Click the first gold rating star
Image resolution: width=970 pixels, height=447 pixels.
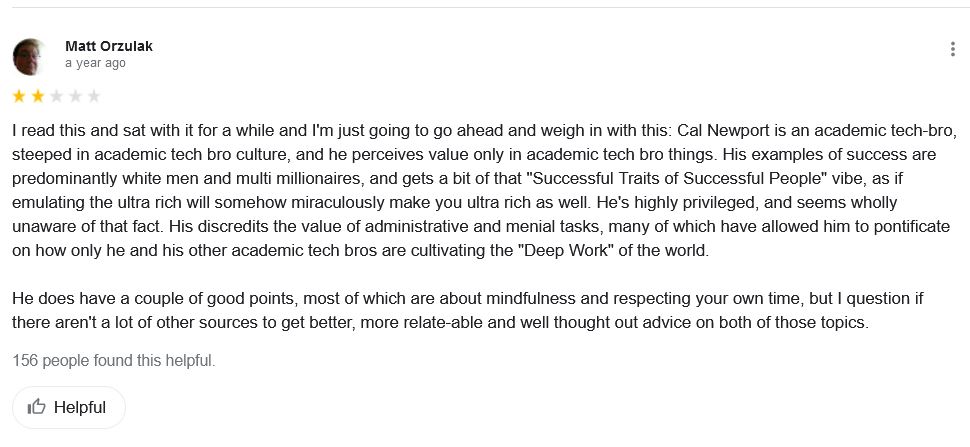pos(19,97)
